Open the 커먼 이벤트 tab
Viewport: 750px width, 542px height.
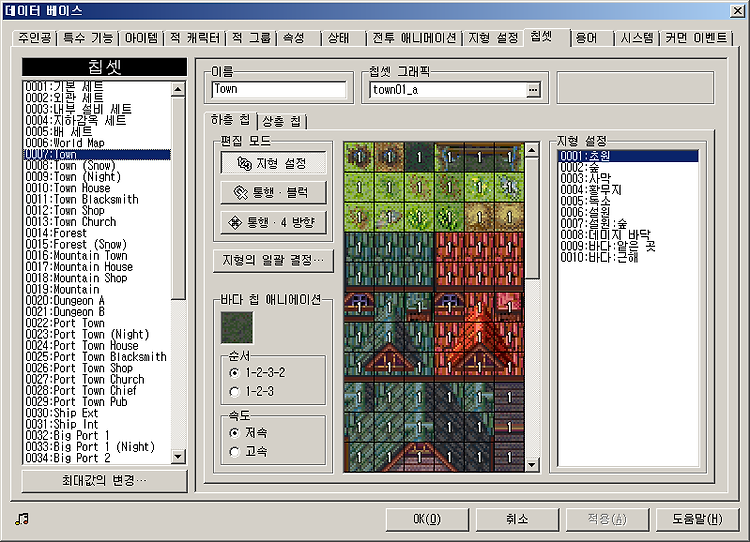(696, 38)
